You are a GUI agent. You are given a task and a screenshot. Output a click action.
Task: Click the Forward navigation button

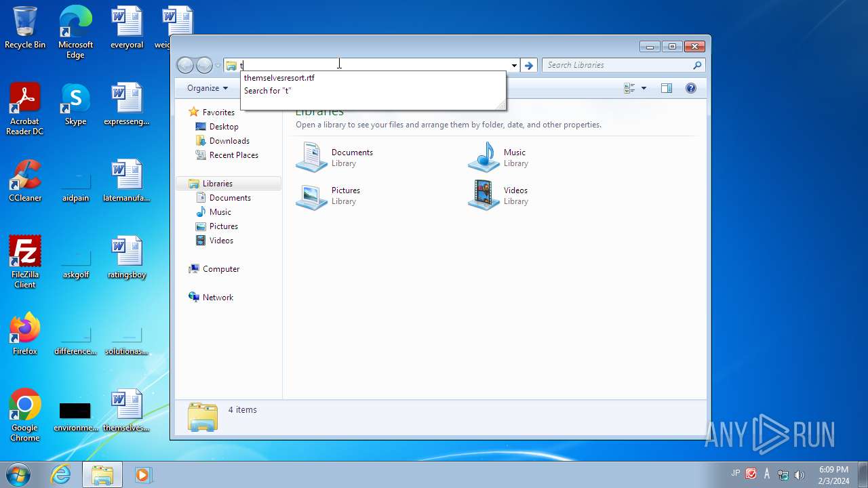point(204,65)
